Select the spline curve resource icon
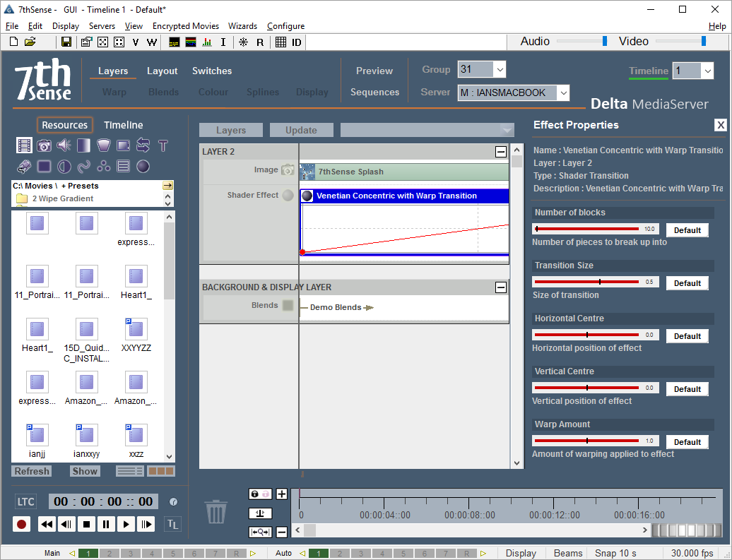732x560 pixels. tap(83, 166)
